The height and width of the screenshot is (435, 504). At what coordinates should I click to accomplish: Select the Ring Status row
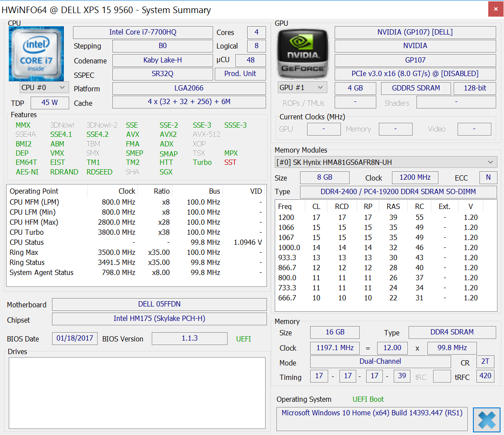(136, 262)
